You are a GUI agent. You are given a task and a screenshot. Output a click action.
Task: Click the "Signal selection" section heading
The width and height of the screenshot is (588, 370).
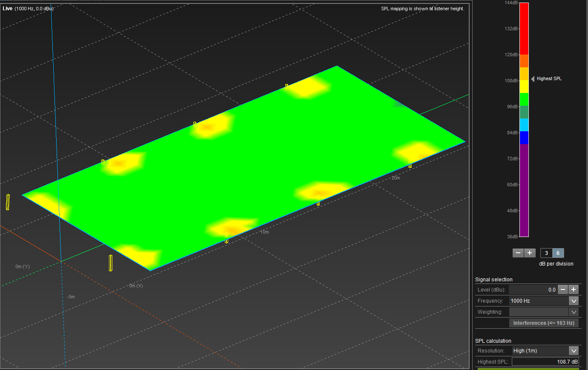tap(494, 280)
